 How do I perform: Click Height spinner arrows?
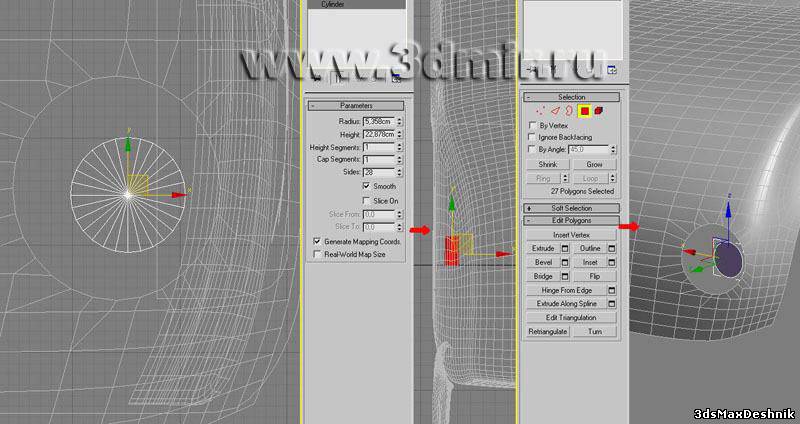coord(399,134)
